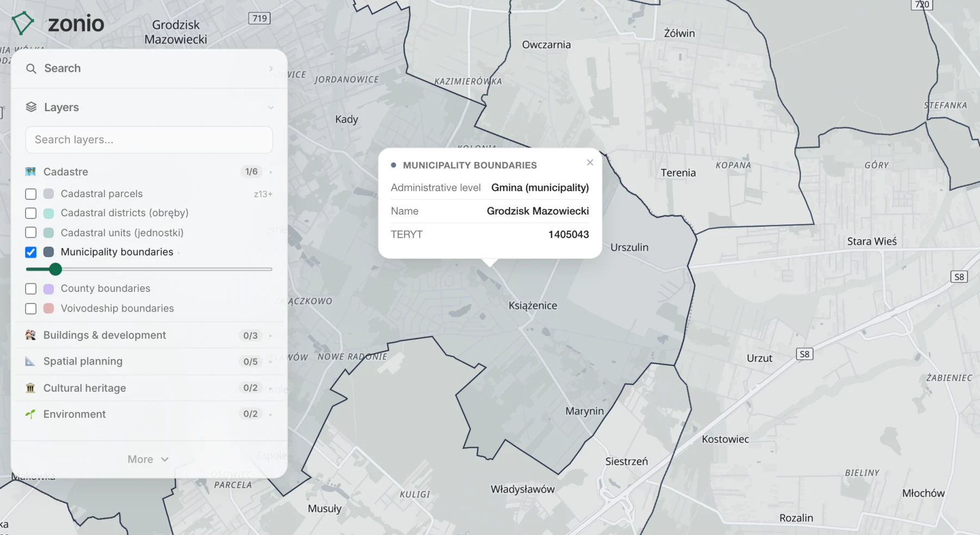Click the Layers panel label
Image resolution: width=980 pixels, height=535 pixels.
coord(62,107)
